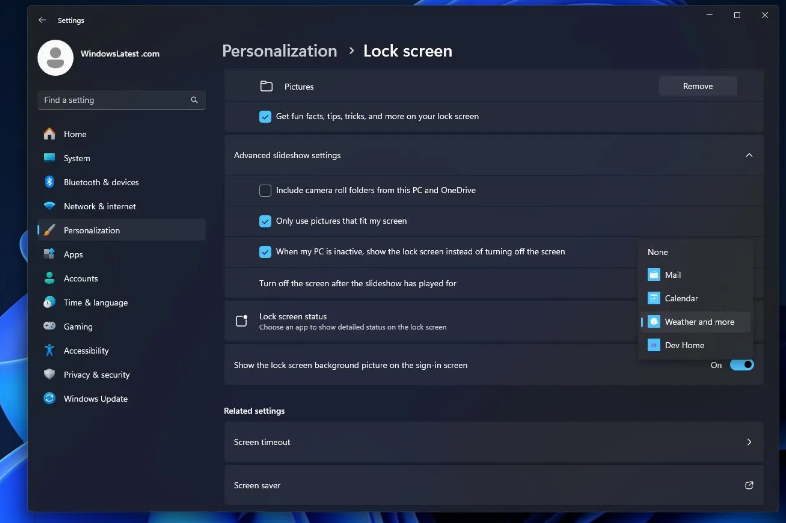Click the Bluetooth & devices sidebar icon
This screenshot has height=523, width=786.
(x=49, y=182)
